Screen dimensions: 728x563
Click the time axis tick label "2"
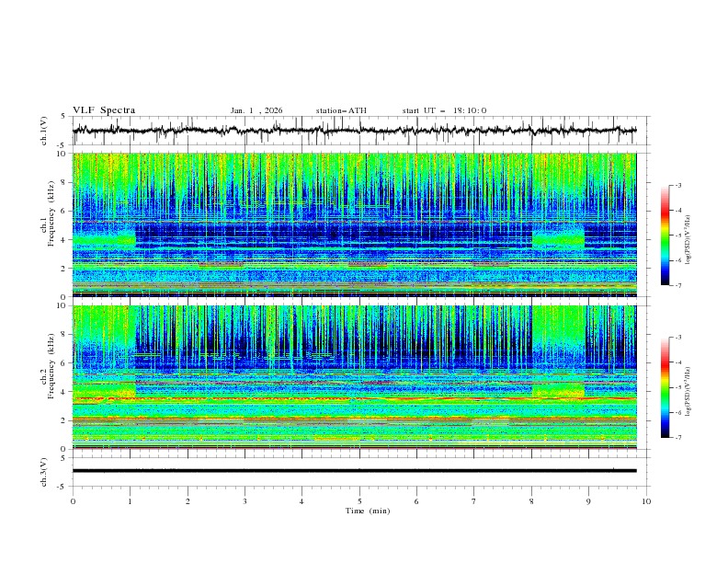[188, 501]
